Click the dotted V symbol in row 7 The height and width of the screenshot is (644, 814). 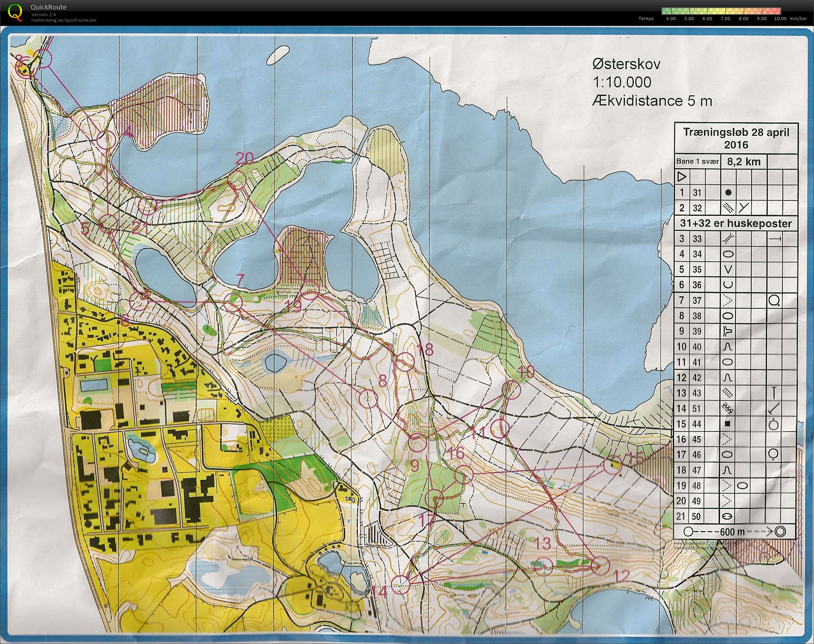pyautogui.click(x=728, y=301)
